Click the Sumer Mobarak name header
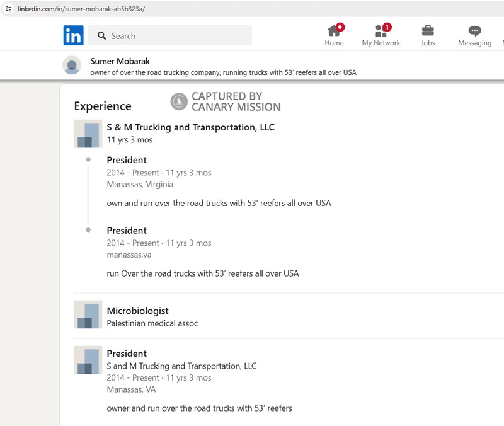The height and width of the screenshot is (426, 504). click(120, 61)
